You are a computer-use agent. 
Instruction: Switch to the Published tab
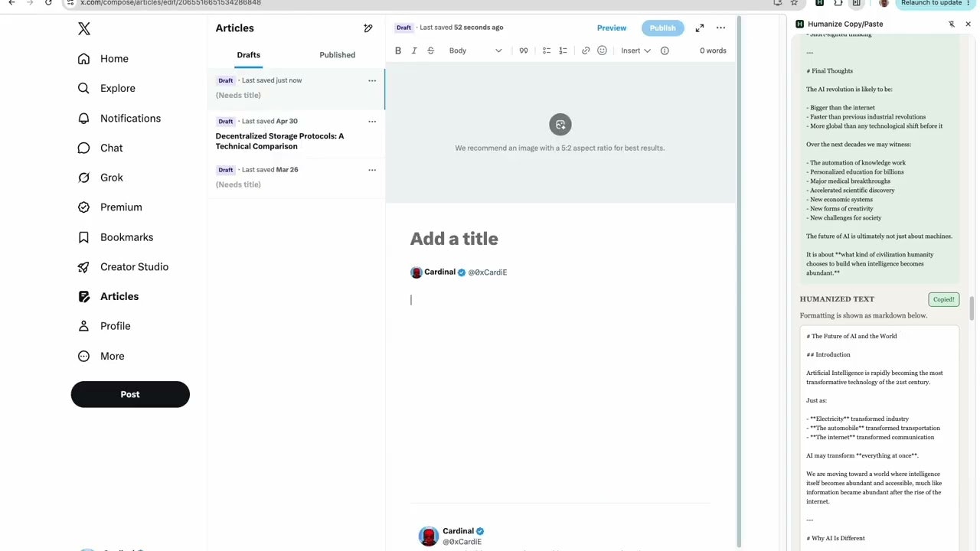click(x=338, y=55)
